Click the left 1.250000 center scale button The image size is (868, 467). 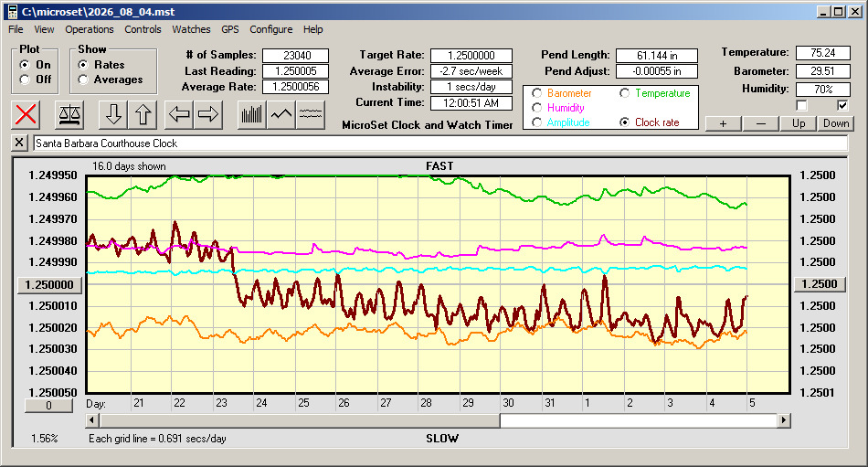click(x=49, y=285)
